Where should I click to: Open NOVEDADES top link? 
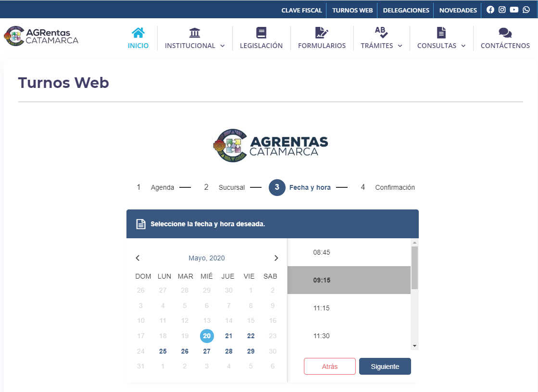(x=458, y=10)
